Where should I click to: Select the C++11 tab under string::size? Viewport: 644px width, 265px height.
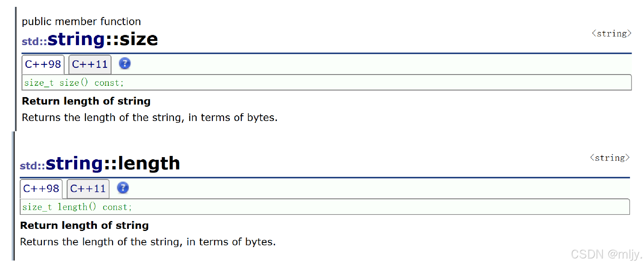pyautogui.click(x=90, y=64)
